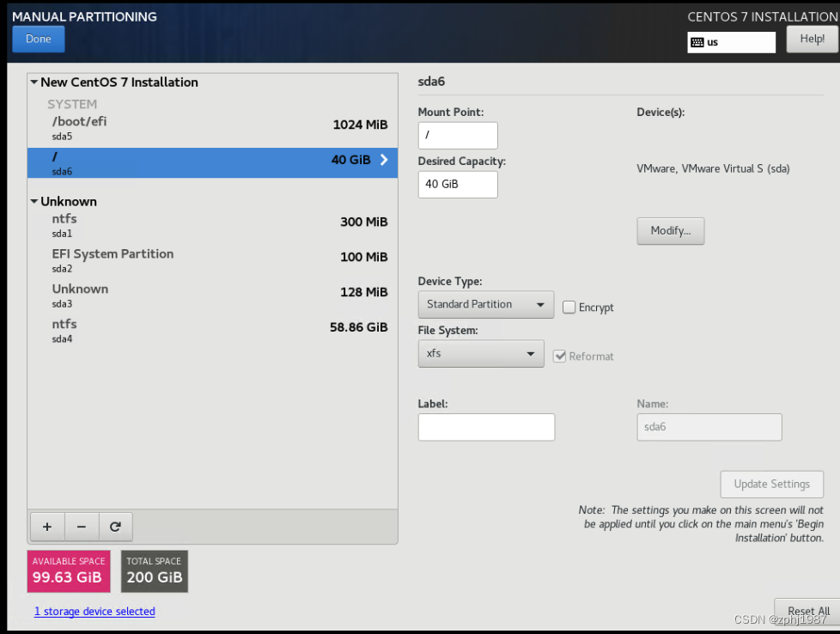Select the us keyboard layout indicator

click(x=731, y=42)
